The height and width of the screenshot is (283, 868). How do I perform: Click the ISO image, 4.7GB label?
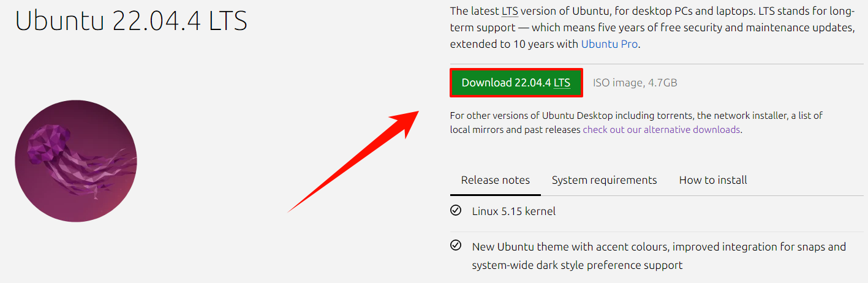tap(635, 83)
